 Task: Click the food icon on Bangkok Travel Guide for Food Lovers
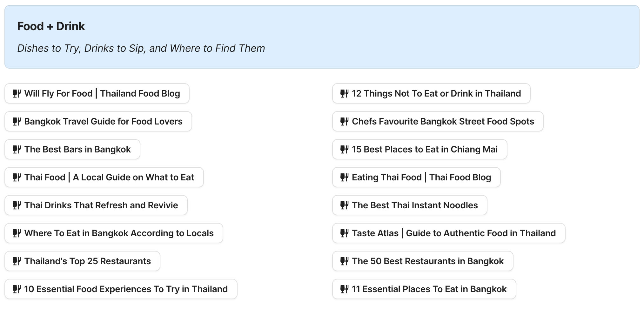tap(17, 121)
